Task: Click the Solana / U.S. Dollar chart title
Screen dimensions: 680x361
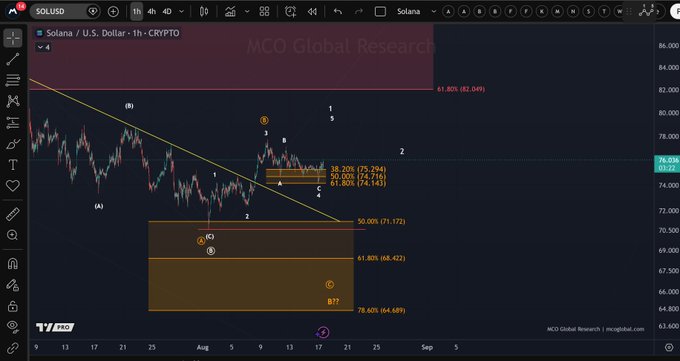Action: coord(112,33)
